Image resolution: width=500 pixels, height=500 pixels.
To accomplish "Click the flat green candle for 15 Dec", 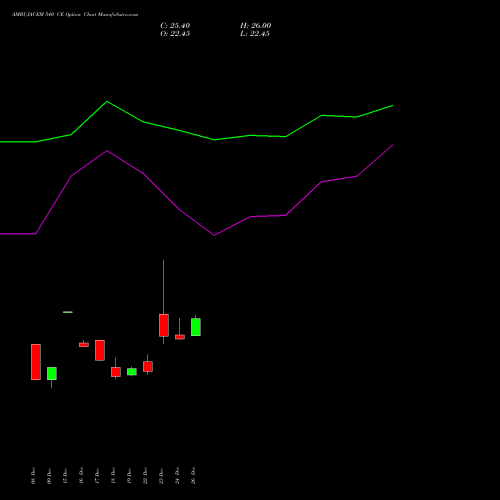I will pos(68,312).
